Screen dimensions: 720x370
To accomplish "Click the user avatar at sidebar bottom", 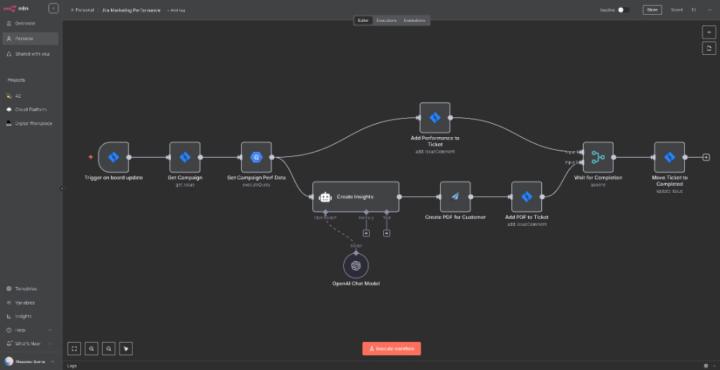I will (x=9, y=361).
